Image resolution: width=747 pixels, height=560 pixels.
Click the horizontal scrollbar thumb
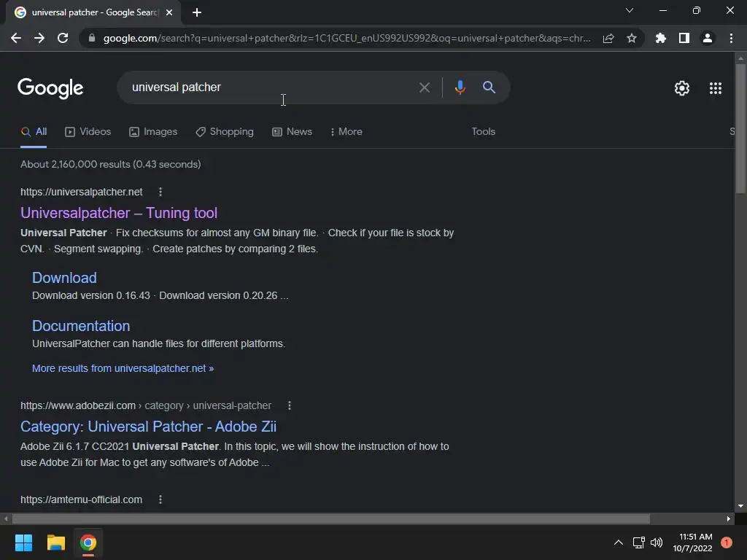[331, 518]
